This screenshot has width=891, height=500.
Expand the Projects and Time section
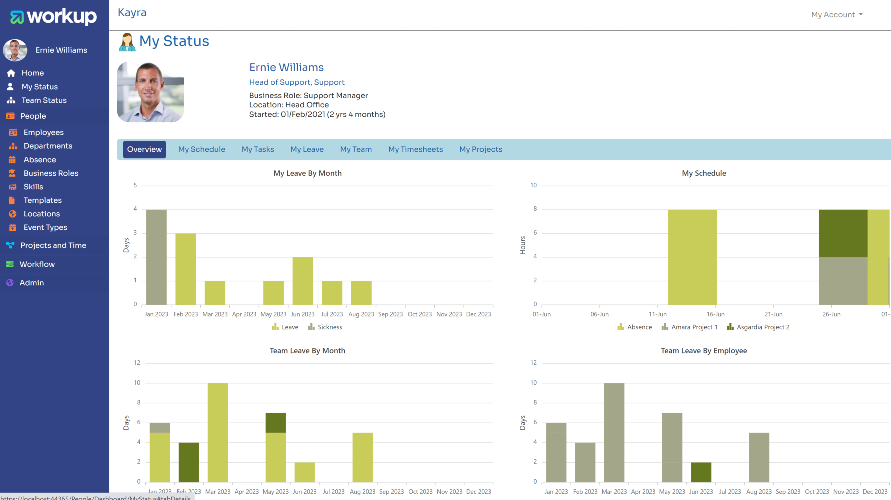point(53,245)
